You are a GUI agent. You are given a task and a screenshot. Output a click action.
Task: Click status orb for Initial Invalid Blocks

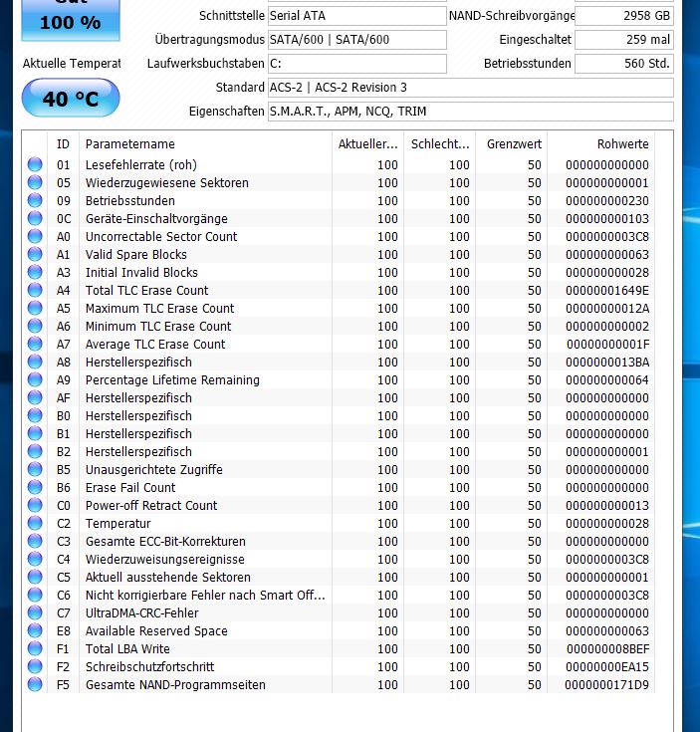[35, 272]
